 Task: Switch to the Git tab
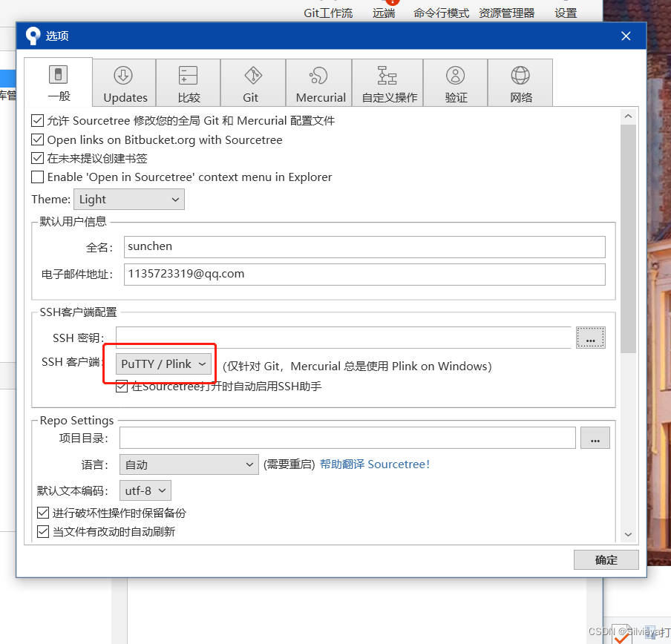pos(253,83)
